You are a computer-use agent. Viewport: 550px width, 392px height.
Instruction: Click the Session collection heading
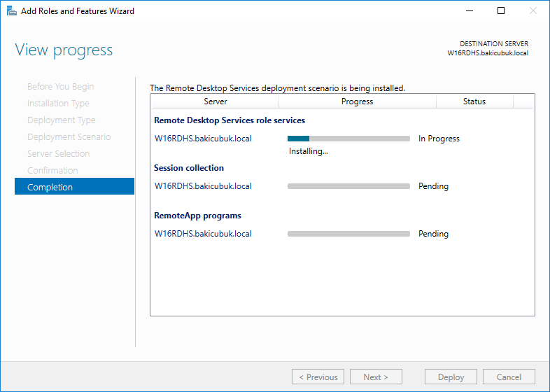point(189,168)
